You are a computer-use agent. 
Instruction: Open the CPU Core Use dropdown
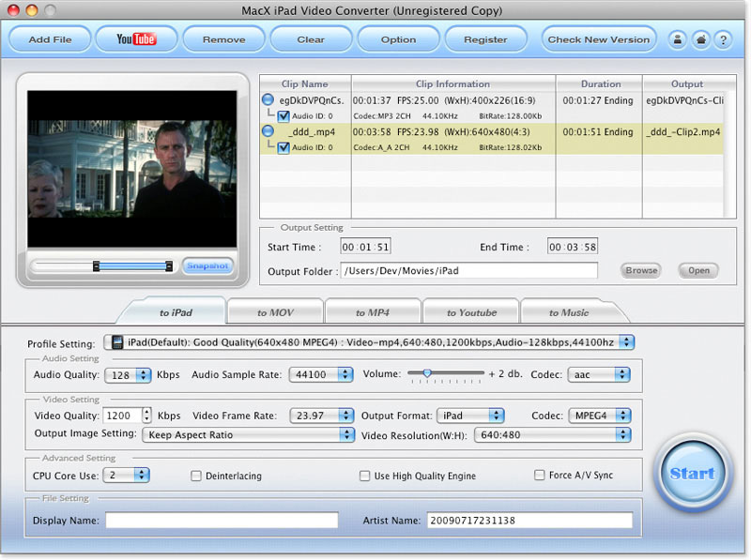pos(127,476)
